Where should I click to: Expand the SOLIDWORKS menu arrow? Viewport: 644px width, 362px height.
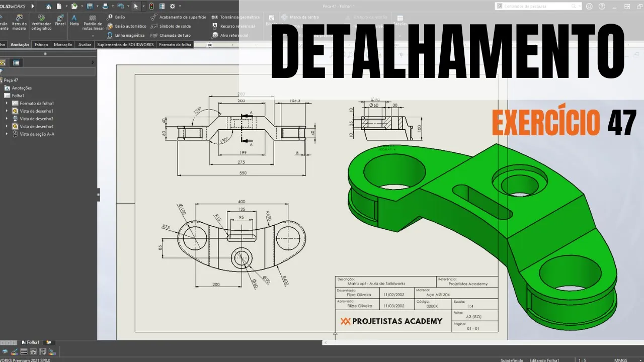coord(33,7)
